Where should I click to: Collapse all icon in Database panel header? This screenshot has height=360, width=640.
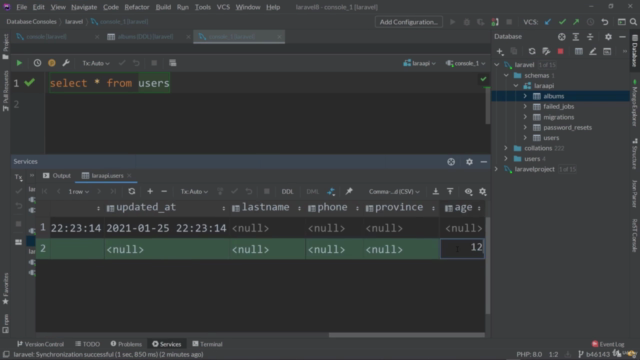(x=590, y=37)
